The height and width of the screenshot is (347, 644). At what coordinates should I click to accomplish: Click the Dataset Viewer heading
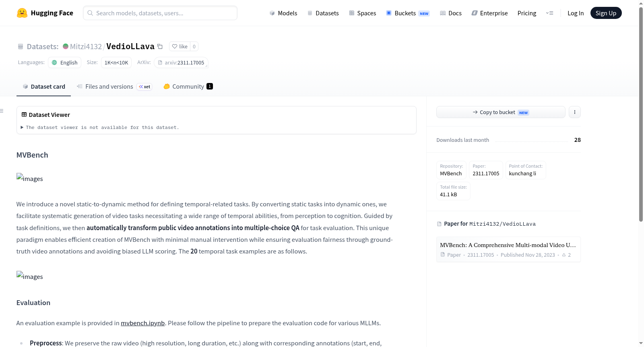[x=50, y=115]
